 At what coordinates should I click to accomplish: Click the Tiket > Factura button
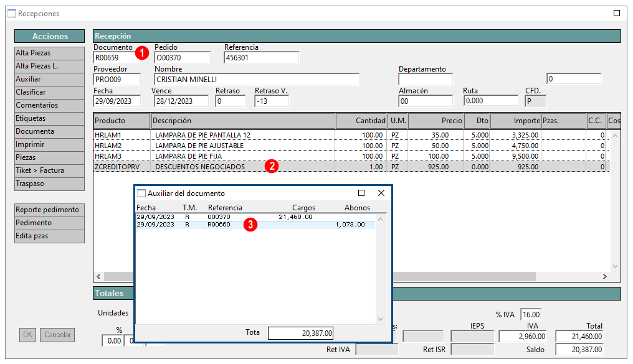(49, 170)
